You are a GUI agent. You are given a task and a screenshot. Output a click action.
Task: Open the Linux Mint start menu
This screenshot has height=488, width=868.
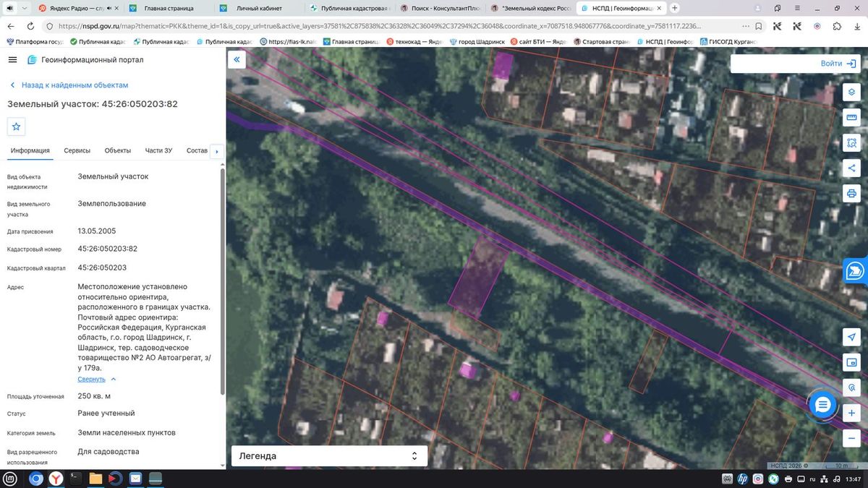tap(12, 479)
